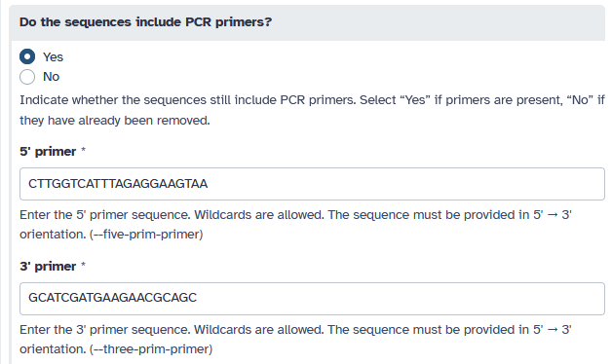Click the CTTGGTCATTTAGAGGAAGTAA sequence text
Screen dimensions: 612x364
118,184
